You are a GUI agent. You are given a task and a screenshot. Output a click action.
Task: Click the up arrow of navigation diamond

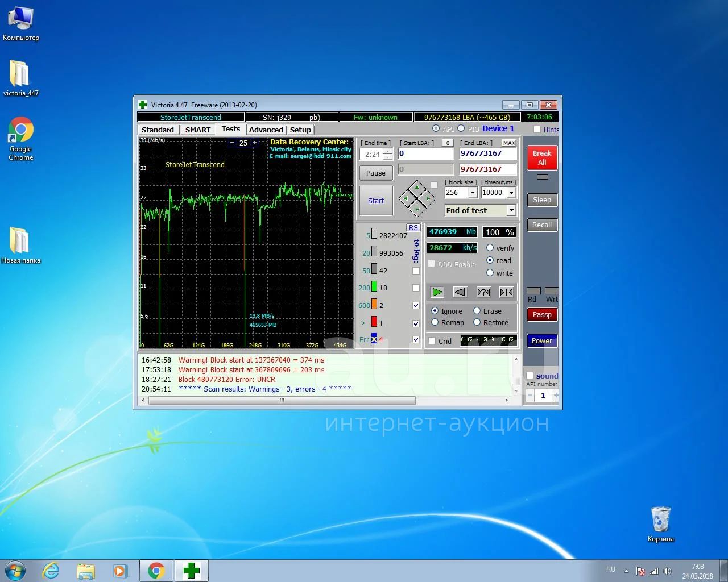[x=417, y=187]
